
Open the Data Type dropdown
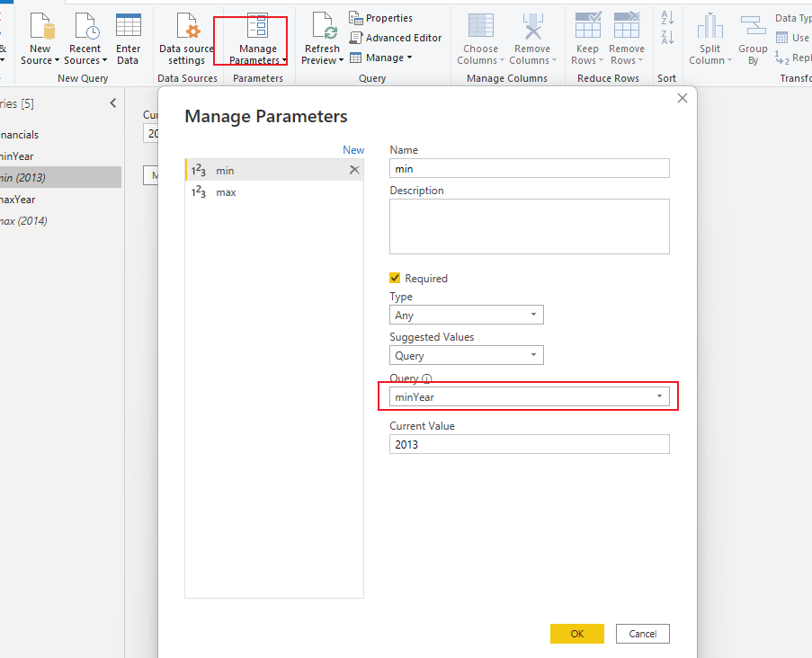(x=793, y=18)
